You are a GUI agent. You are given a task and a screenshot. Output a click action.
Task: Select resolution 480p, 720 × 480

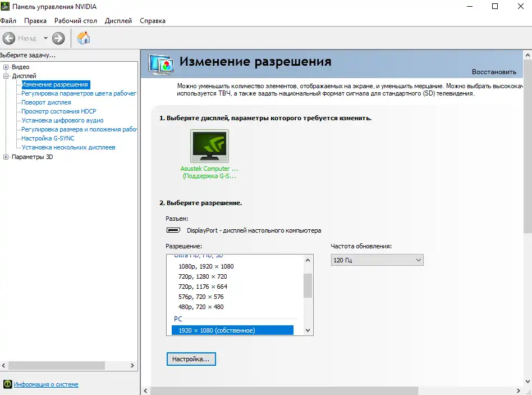[201, 307]
